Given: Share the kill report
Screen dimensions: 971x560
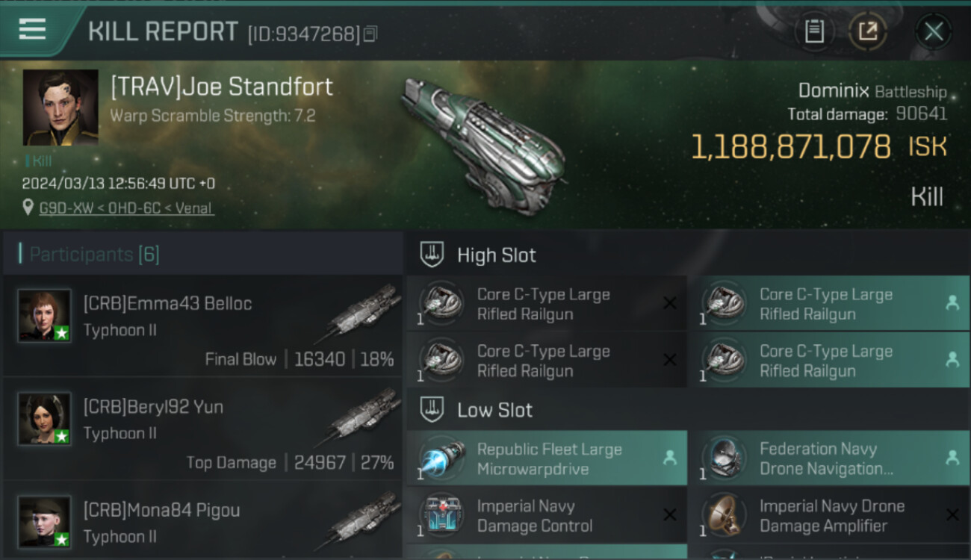Looking at the screenshot, I should click(867, 31).
